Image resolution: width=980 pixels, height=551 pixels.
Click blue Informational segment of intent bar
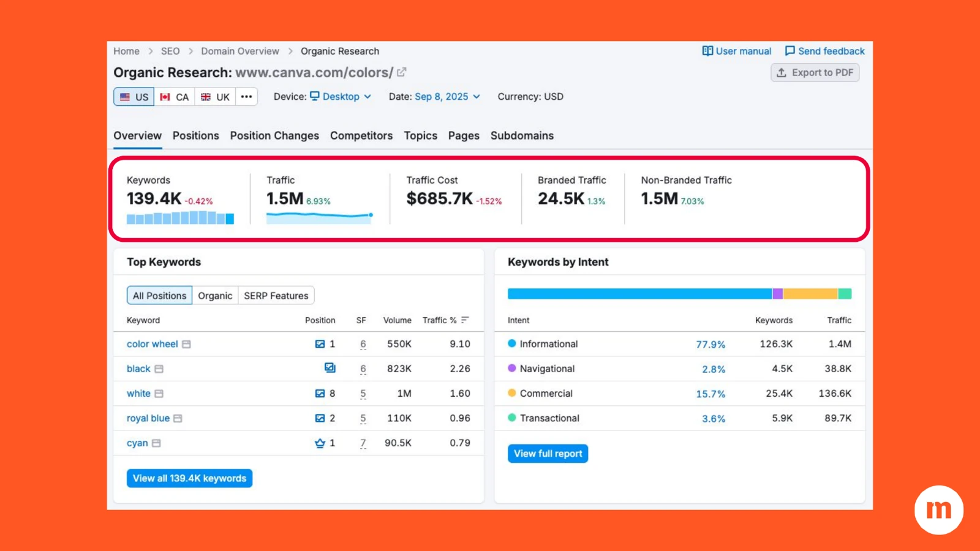639,294
